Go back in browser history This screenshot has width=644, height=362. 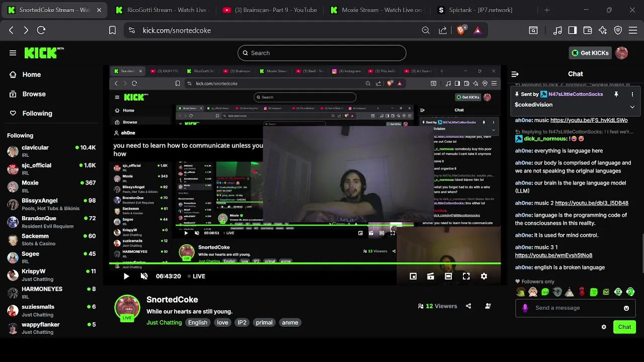pos(11,30)
